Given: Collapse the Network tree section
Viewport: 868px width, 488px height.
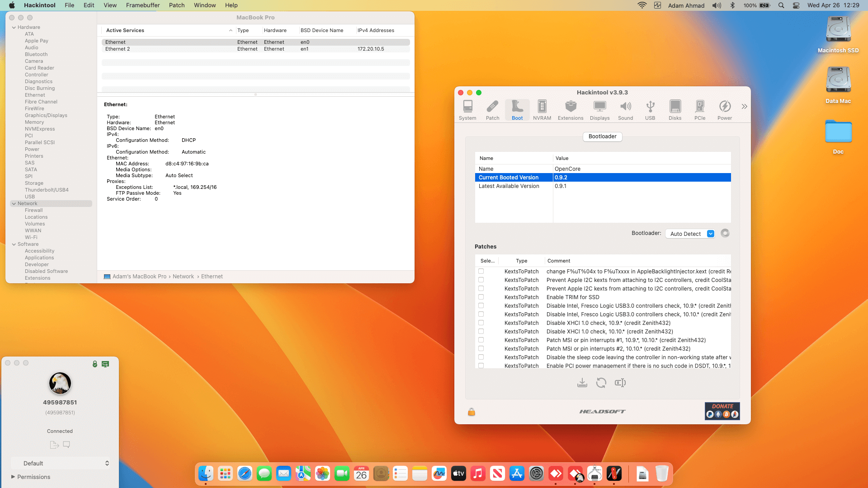Looking at the screenshot, I should (14, 203).
